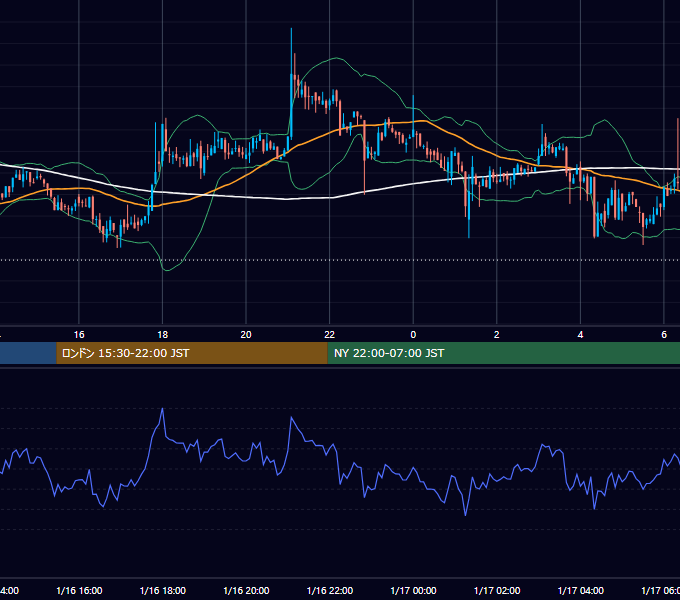Viewport: 680px width, 600px height.
Task: Click the 1/16 18:00 label on indicator axis
Action: click(x=163, y=590)
